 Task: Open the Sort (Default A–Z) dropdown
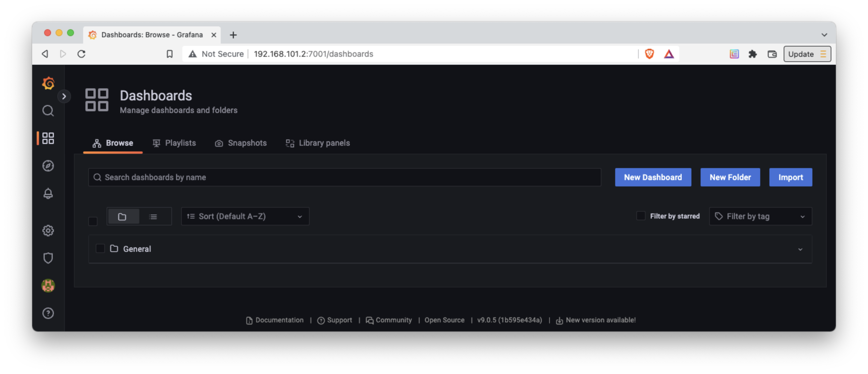(245, 217)
